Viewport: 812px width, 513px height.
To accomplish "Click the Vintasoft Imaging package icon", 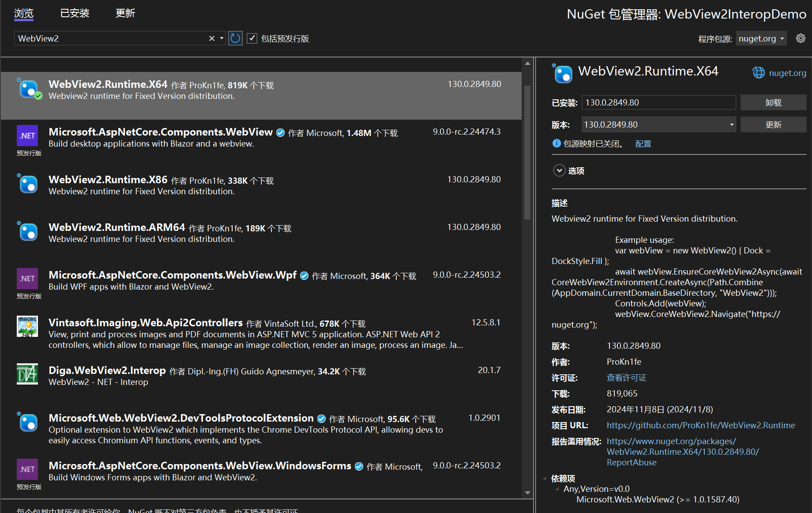I will (x=27, y=326).
